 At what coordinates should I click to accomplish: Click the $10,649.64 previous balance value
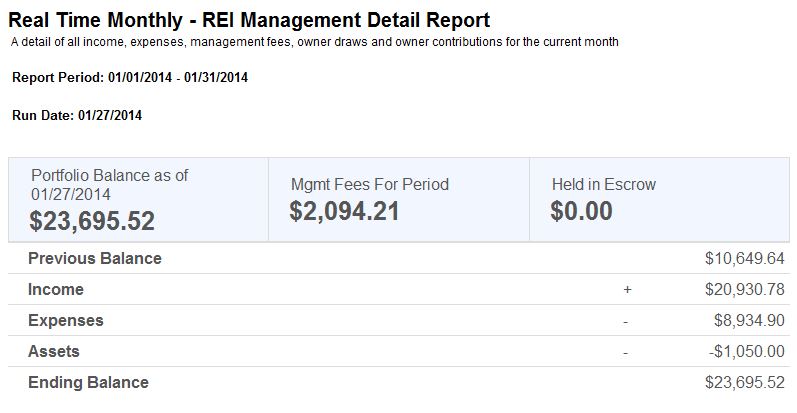745,259
